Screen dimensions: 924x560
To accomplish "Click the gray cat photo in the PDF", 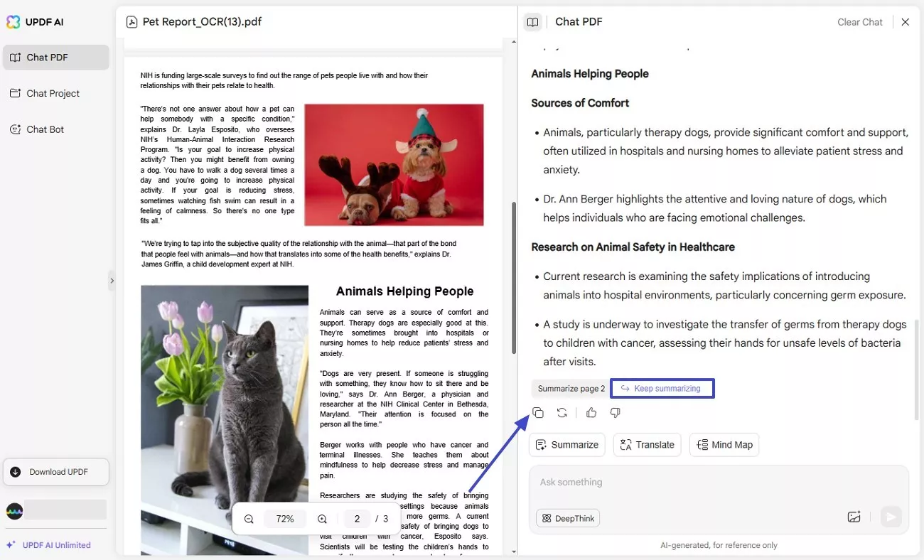I will click(225, 420).
